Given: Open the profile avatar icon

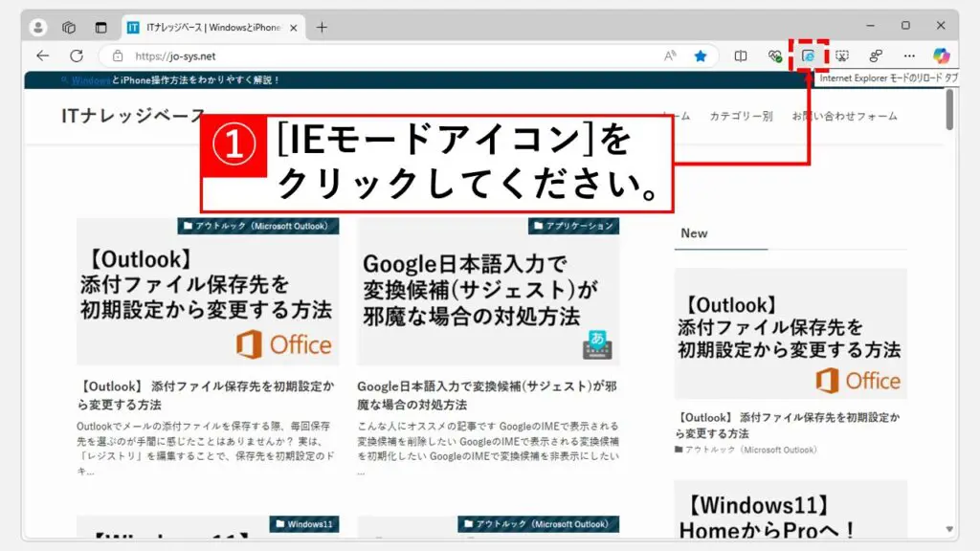Looking at the screenshot, I should coord(38,27).
